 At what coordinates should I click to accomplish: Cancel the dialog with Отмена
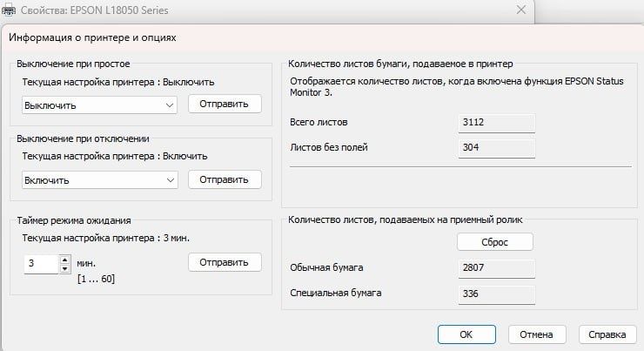537,334
